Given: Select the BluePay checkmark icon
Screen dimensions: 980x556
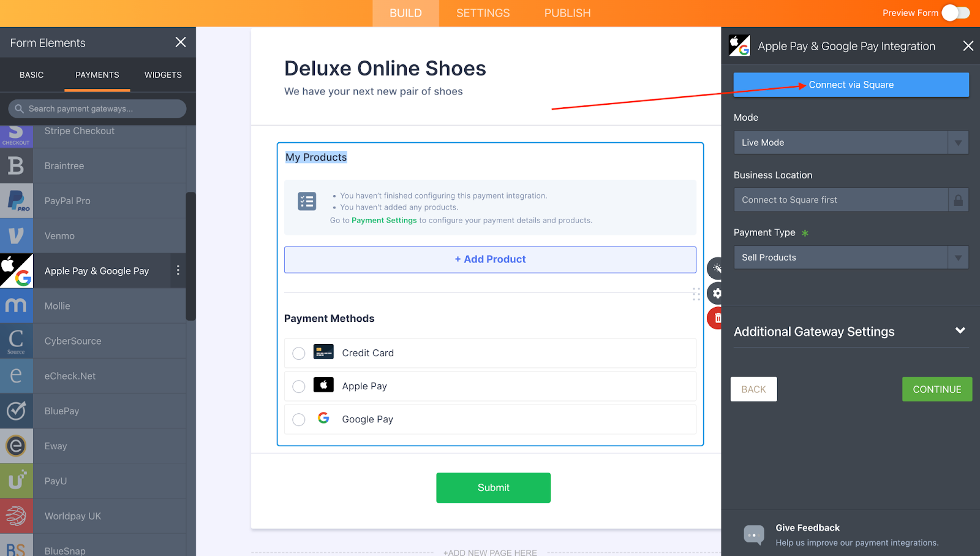Looking at the screenshot, I should [16, 411].
